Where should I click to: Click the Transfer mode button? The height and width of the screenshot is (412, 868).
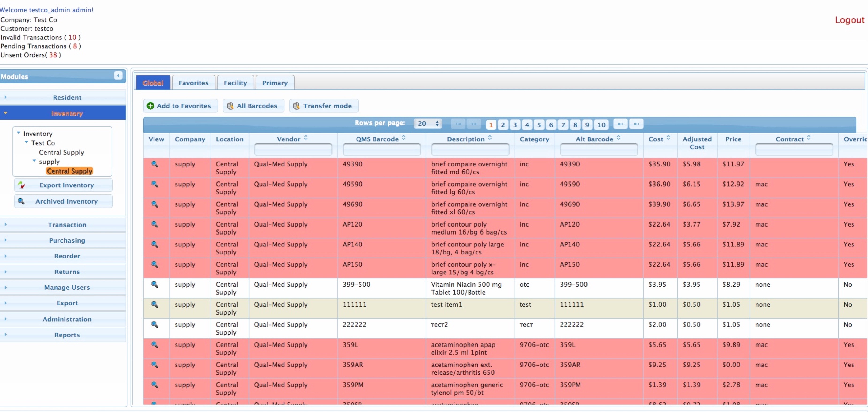[x=323, y=106]
